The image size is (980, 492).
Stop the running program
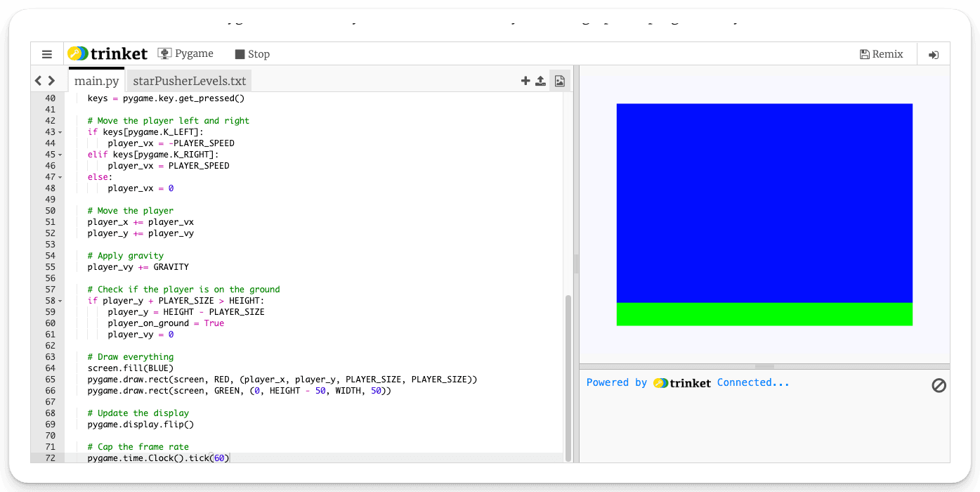[x=252, y=54]
